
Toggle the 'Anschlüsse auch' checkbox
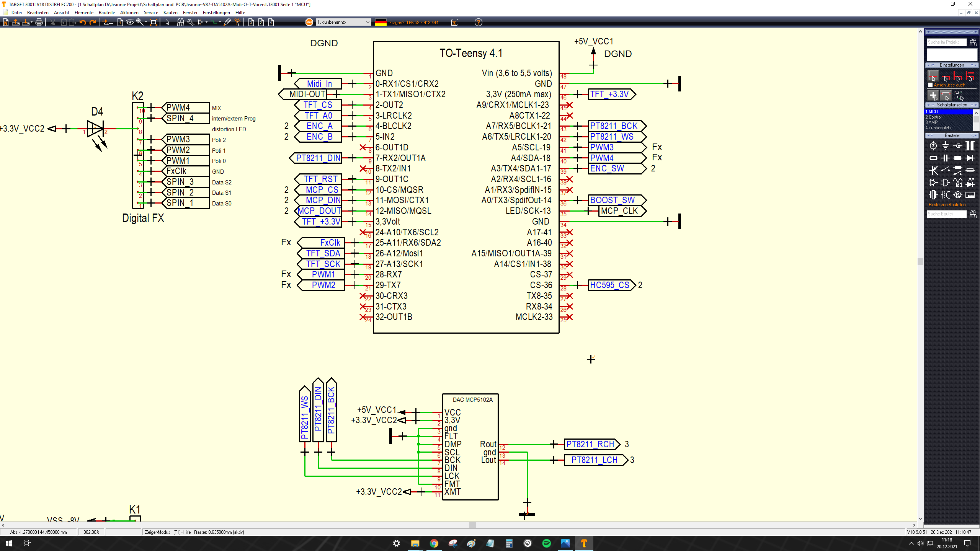930,85
